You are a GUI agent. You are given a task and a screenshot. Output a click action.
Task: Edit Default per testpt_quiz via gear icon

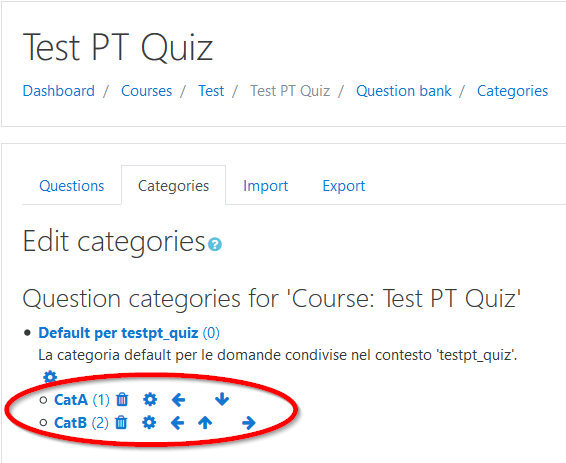[50, 377]
